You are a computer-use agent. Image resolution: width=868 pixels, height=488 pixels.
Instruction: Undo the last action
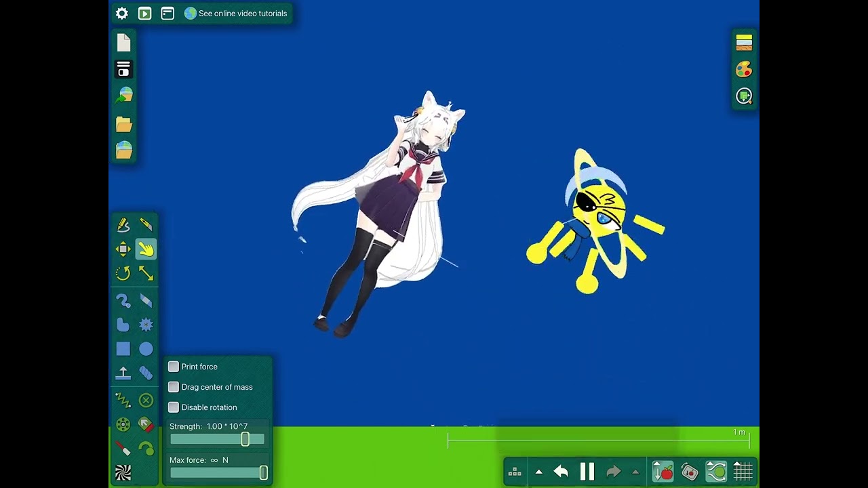pyautogui.click(x=561, y=472)
